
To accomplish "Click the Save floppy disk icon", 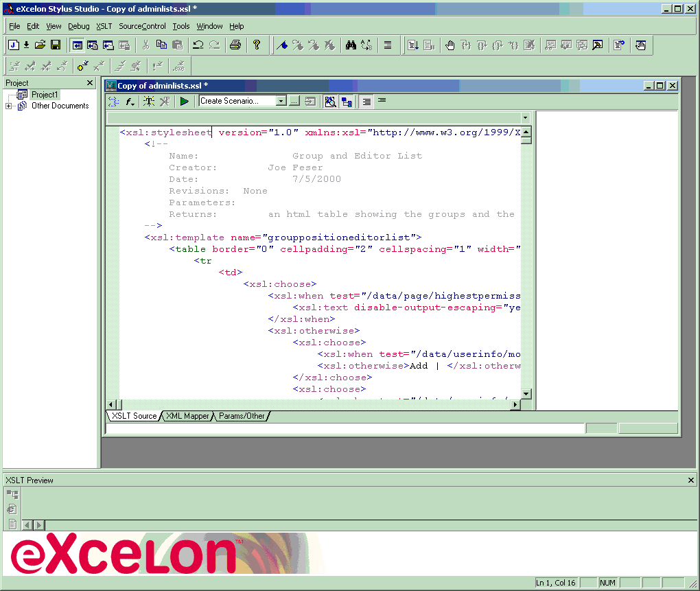I will point(56,45).
